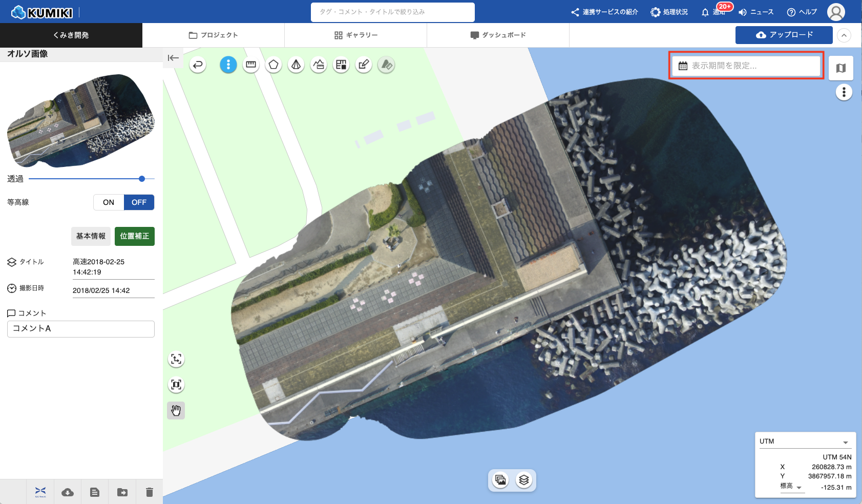Click the annotation edit pencil tool
862x504 pixels.
pyautogui.click(x=364, y=65)
